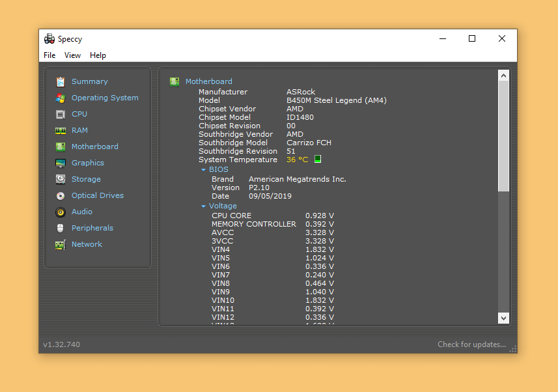Viewport: 558px width, 392px height.
Task: Show CPU information
Action: 79,115
